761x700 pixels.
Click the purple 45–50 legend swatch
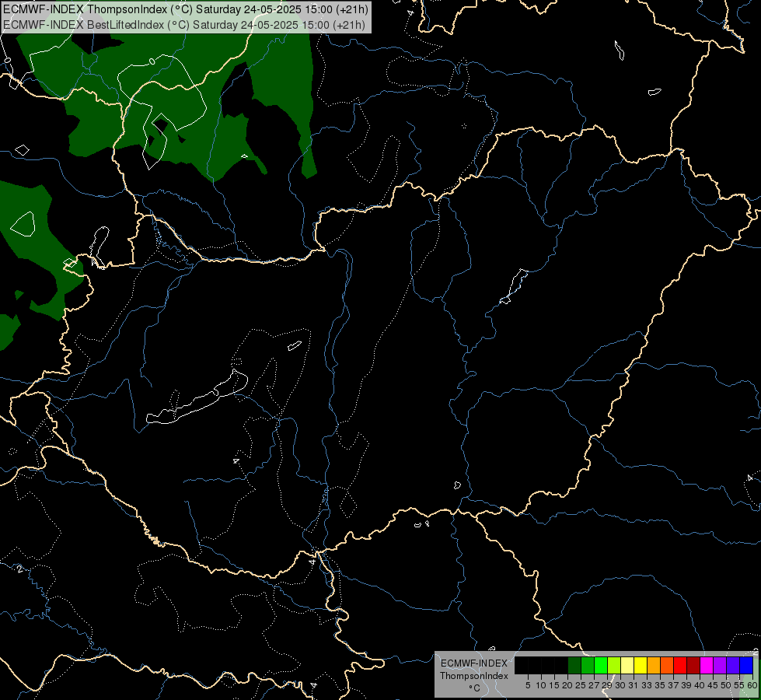(x=720, y=666)
